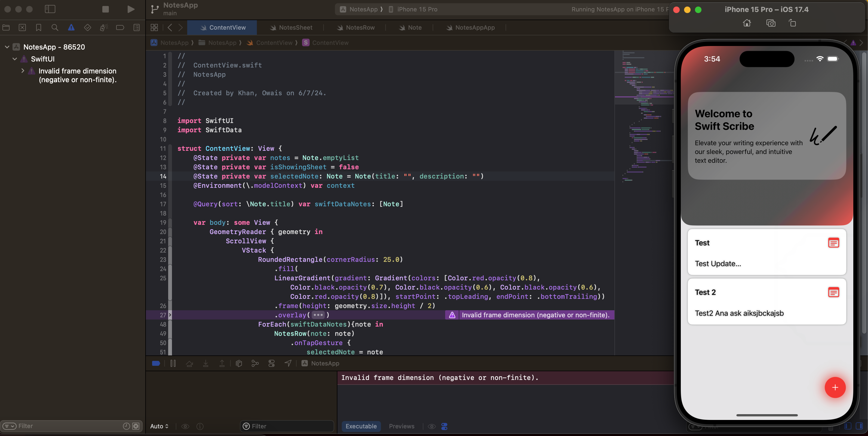This screenshot has height=436, width=868.
Task: Toggle the console visibility eye icon
Action: 432,426
